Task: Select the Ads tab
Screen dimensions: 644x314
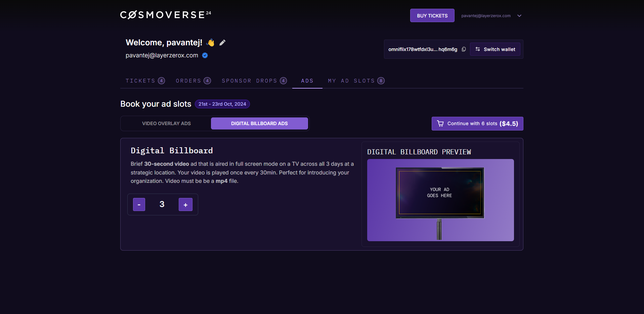Action: [x=307, y=81]
